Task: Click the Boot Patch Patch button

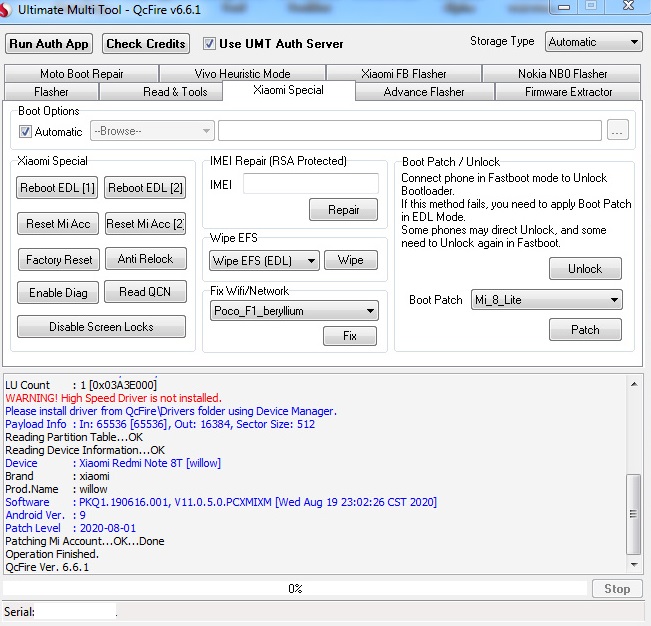Action: tap(585, 330)
